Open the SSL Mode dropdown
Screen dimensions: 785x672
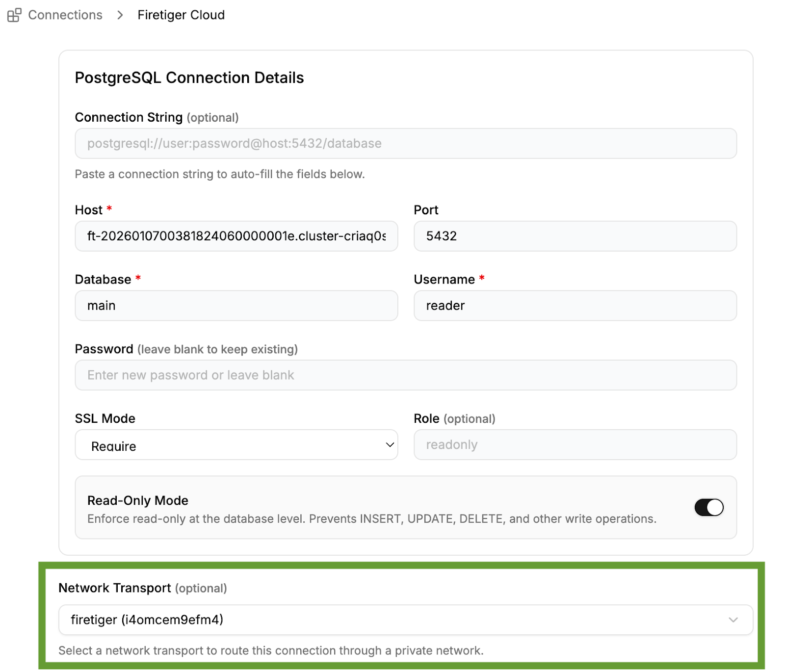click(x=236, y=445)
